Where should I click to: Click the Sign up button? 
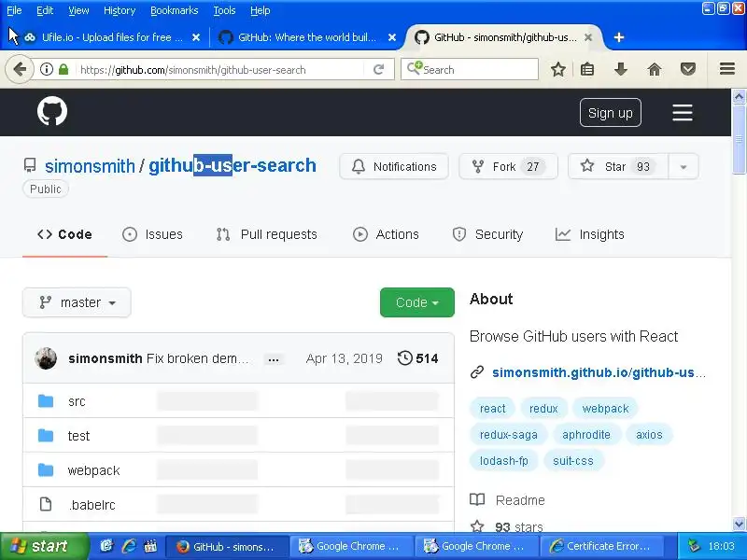click(611, 113)
